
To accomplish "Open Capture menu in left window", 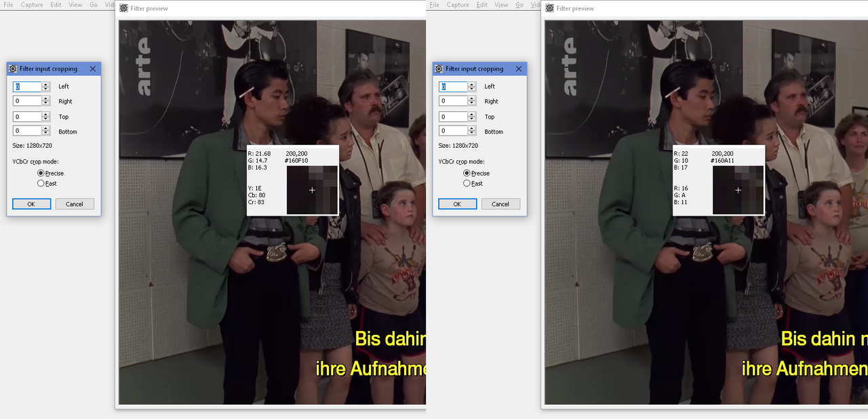I will [x=32, y=5].
